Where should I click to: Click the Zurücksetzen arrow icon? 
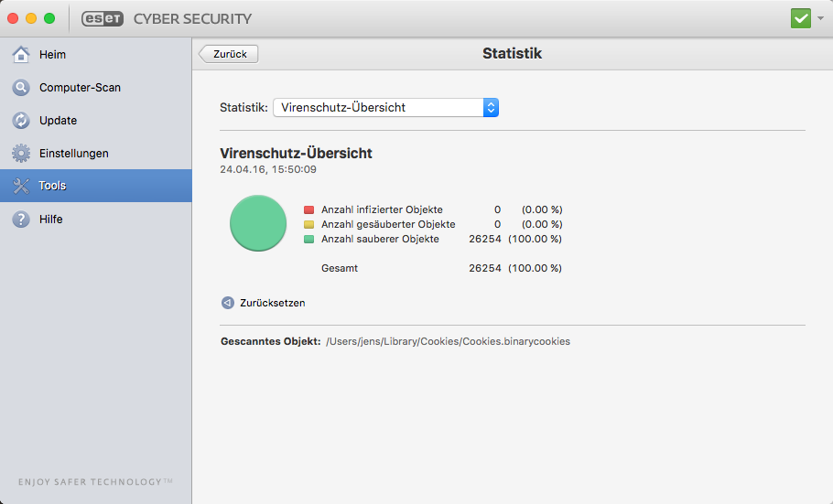(227, 303)
